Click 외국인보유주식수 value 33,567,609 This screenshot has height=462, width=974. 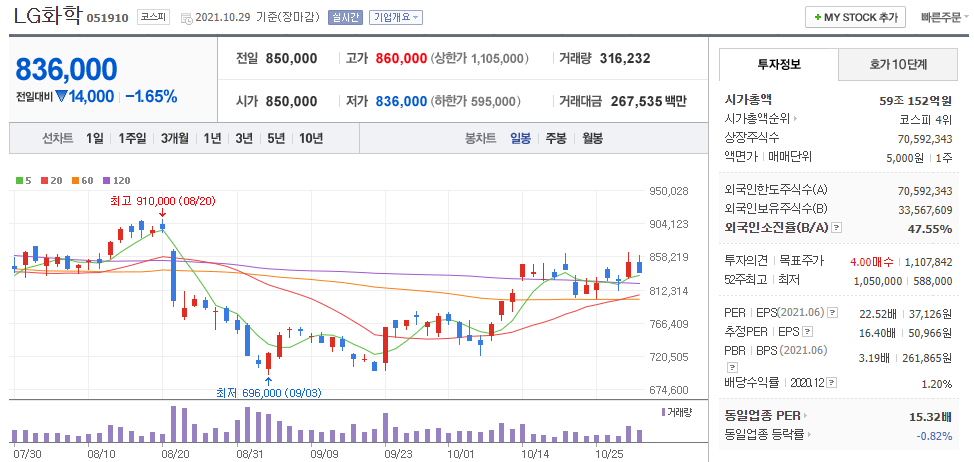pos(925,209)
